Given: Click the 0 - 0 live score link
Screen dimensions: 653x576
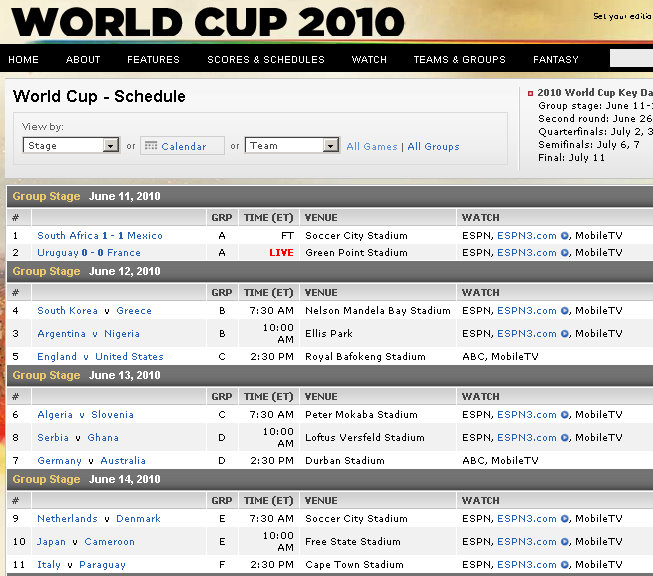Looking at the screenshot, I should pos(92,253).
